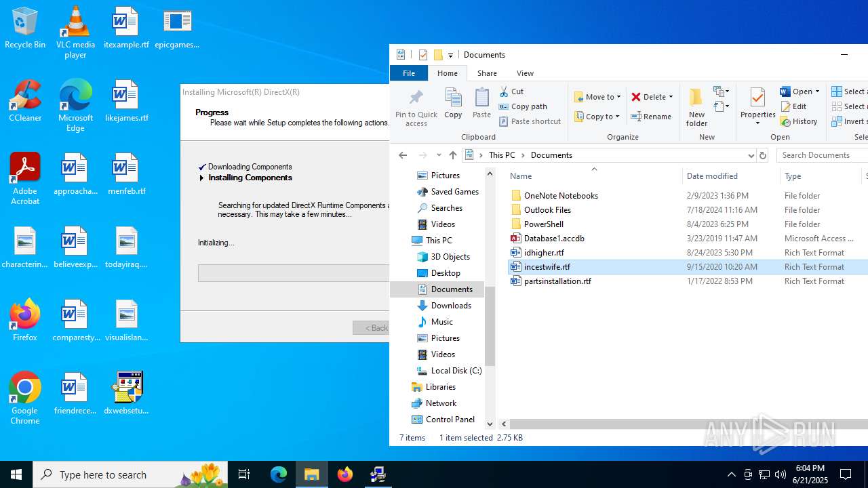Select Database1.accdb file

tap(554, 238)
